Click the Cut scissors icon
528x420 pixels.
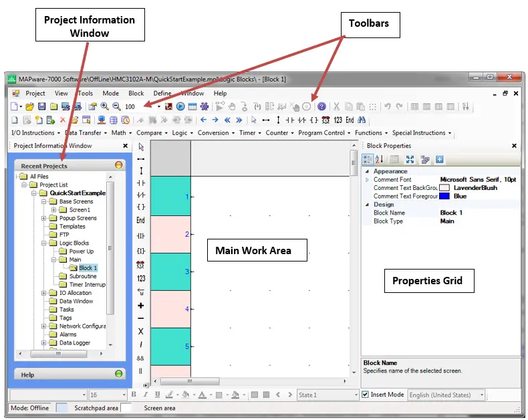point(336,106)
